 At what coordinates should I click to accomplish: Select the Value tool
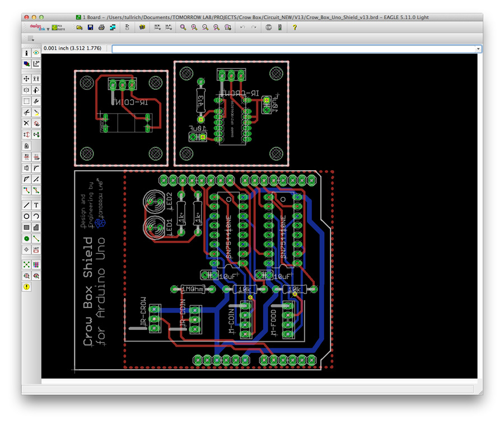pos(36,157)
